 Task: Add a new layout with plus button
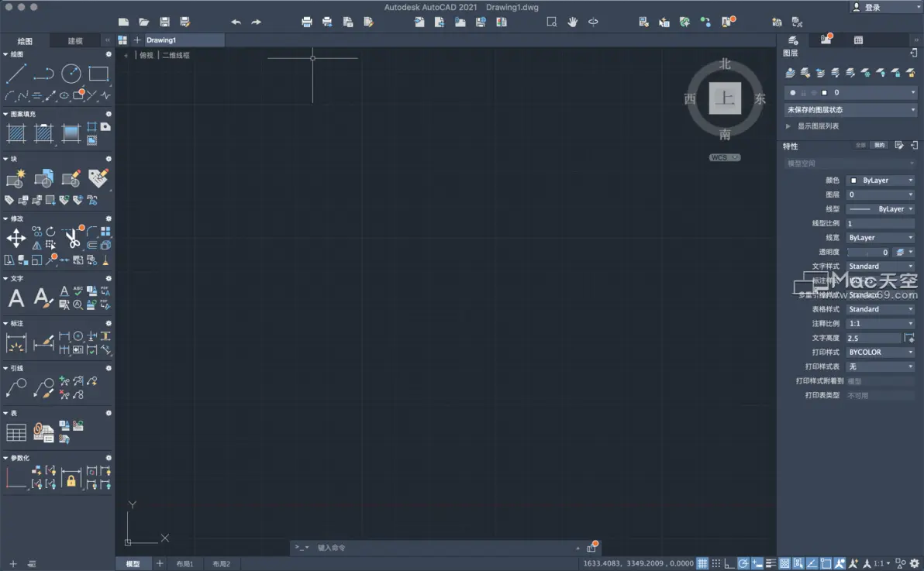click(159, 564)
